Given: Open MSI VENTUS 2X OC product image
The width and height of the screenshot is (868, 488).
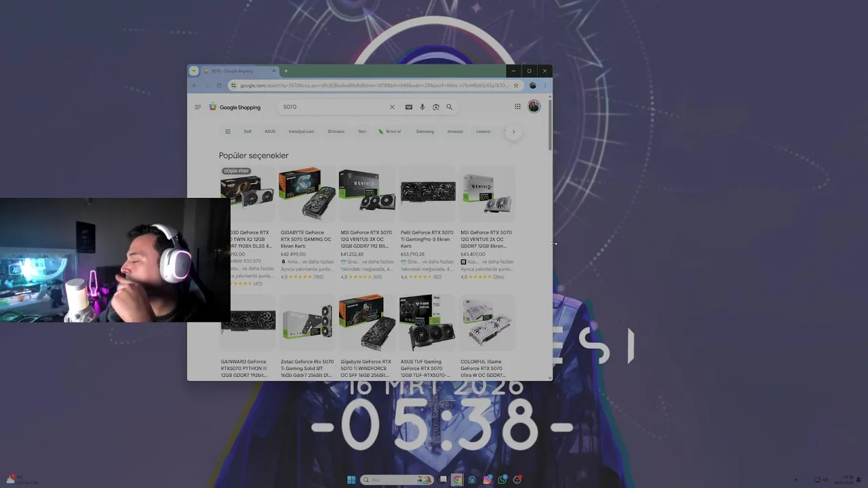Looking at the screenshot, I should [x=487, y=194].
